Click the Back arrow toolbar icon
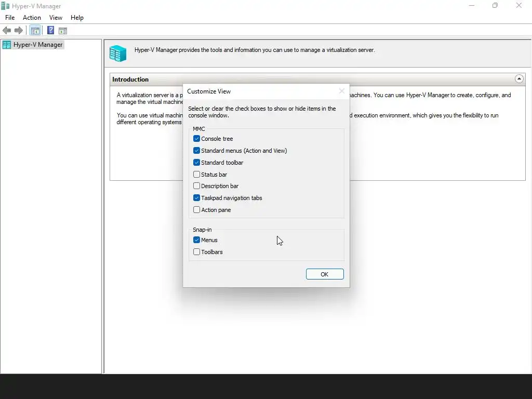This screenshot has height=399, width=532. click(x=7, y=31)
